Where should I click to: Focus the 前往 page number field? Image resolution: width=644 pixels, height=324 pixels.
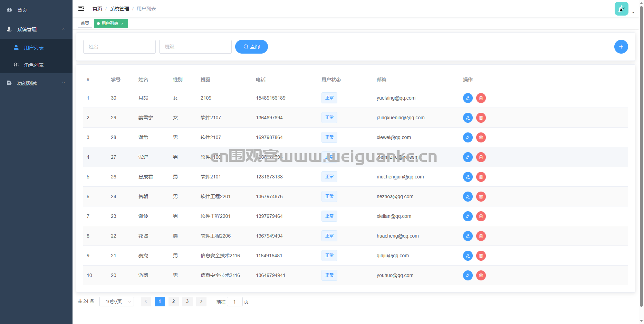tap(235, 302)
